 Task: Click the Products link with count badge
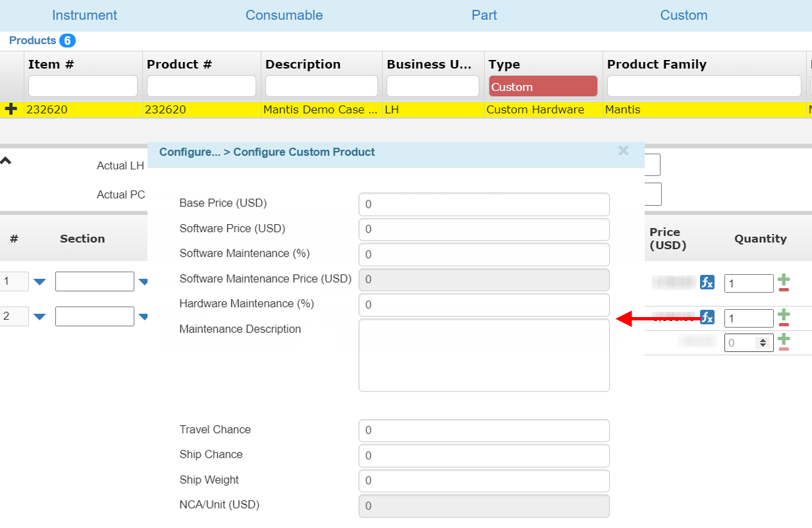click(33, 41)
